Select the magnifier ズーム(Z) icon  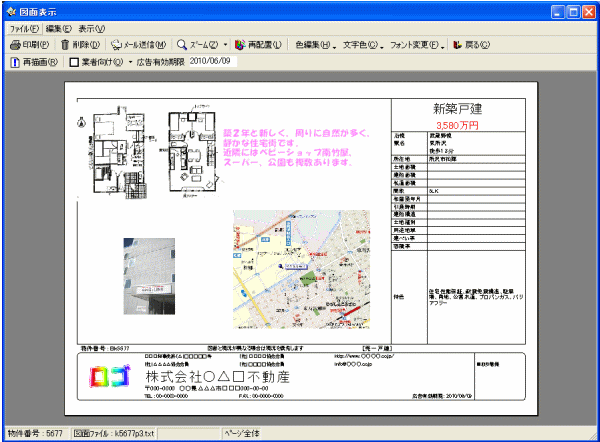tap(182, 45)
